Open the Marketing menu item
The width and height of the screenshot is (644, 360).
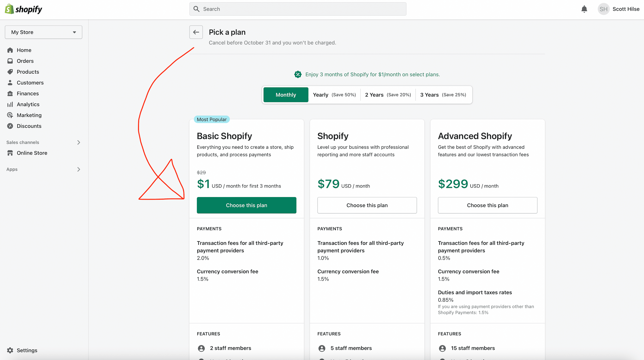tap(29, 115)
